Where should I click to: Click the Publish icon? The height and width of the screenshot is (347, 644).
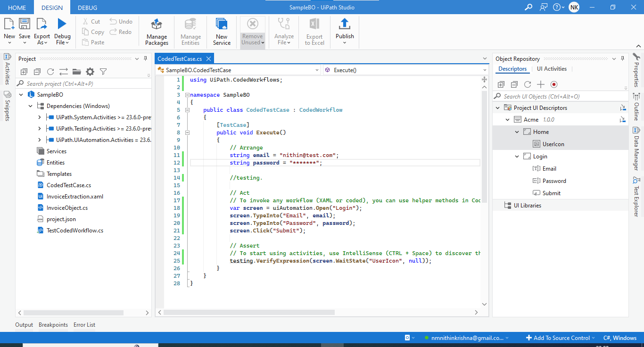click(345, 24)
